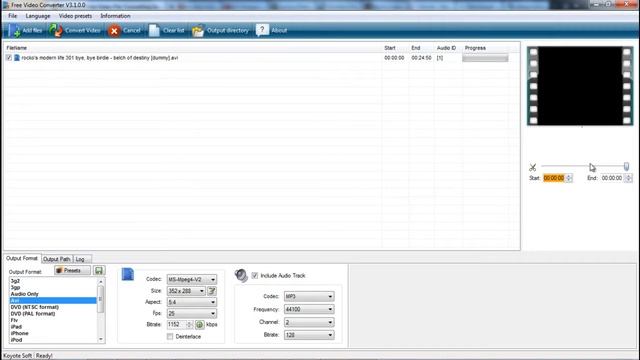Select DVD (NTSC format) option

coord(53,307)
